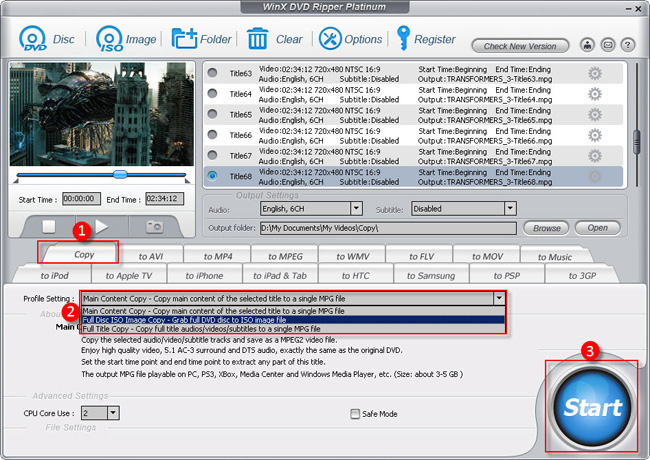
Task: Open the to iPod tab
Action: (54, 275)
